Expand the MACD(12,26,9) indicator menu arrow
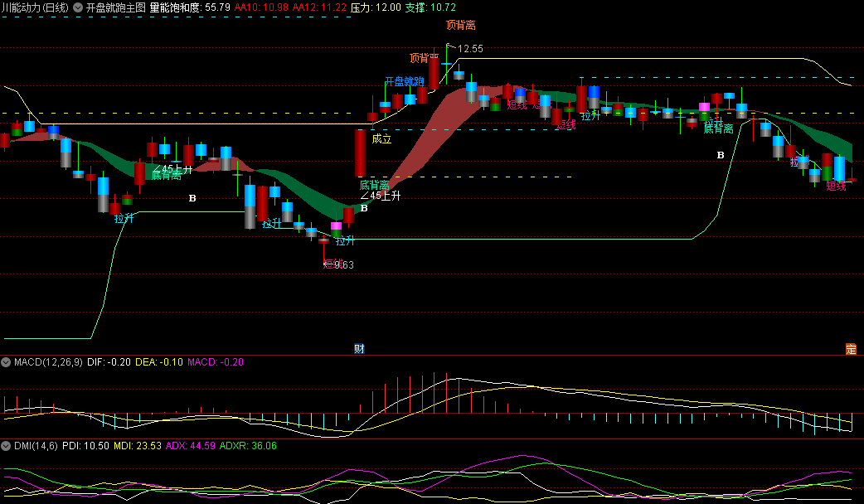This screenshot has width=864, height=504. (x=6, y=362)
